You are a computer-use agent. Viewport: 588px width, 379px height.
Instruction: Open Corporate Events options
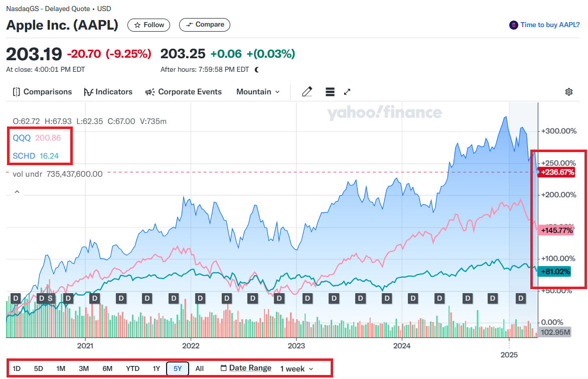184,92
